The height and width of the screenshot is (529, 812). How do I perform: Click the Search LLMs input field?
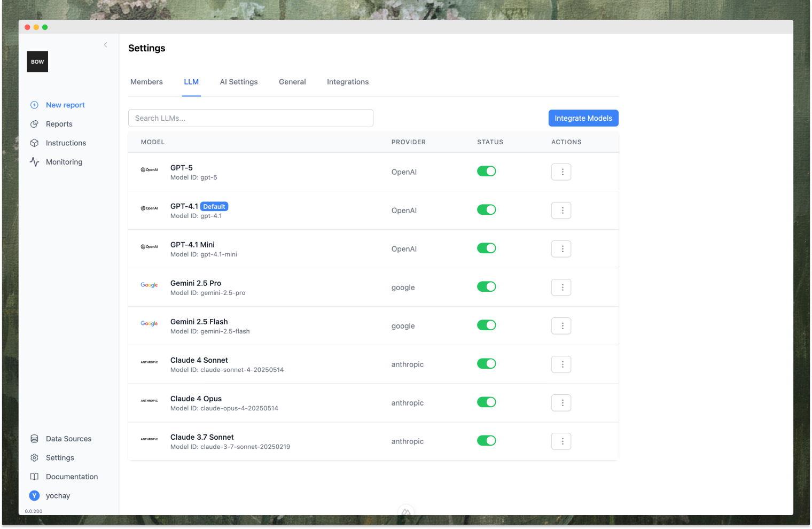pyautogui.click(x=251, y=118)
